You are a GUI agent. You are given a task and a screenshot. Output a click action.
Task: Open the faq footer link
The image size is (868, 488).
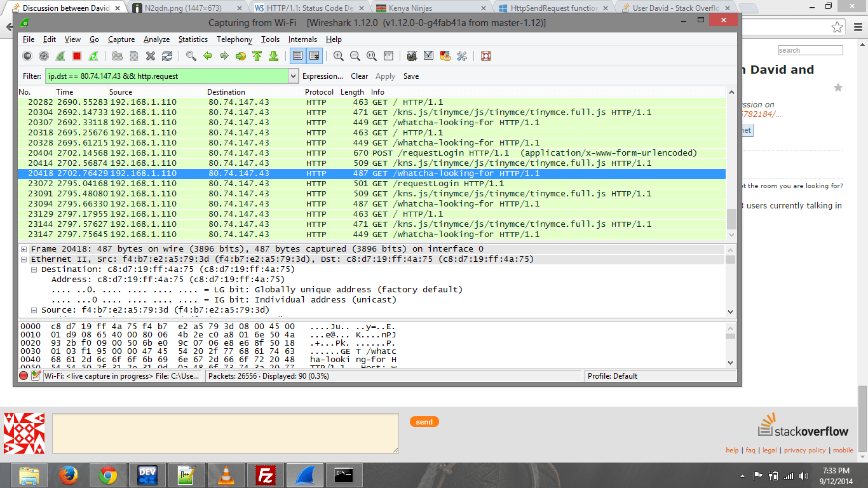[750, 450]
